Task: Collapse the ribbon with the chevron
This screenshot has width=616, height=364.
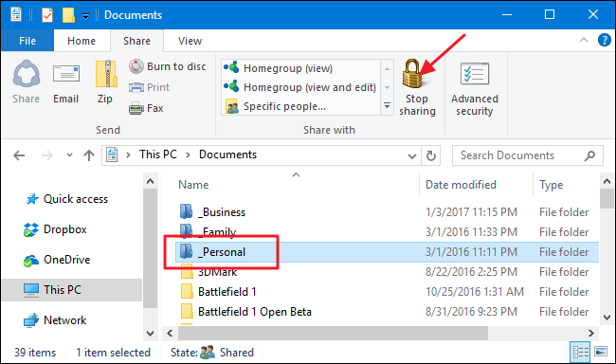Action: click(584, 40)
